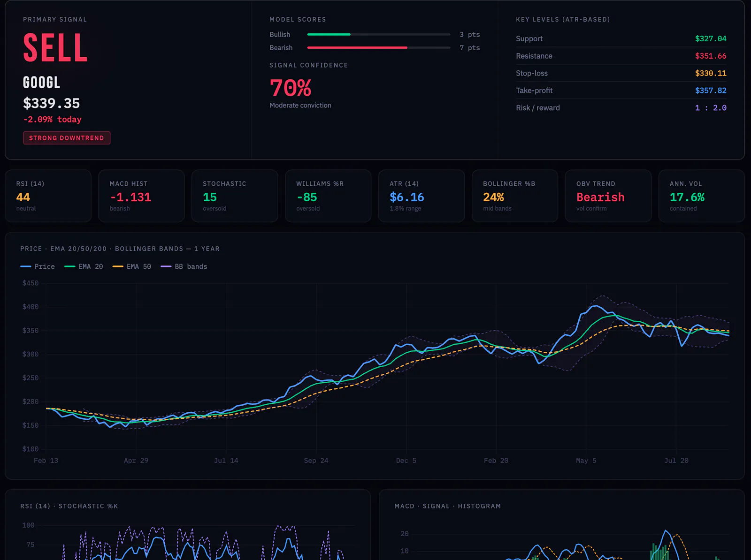Image resolution: width=751 pixels, height=560 pixels.
Task: Click the BOLLINGER %B value 24%
Action: point(494,197)
